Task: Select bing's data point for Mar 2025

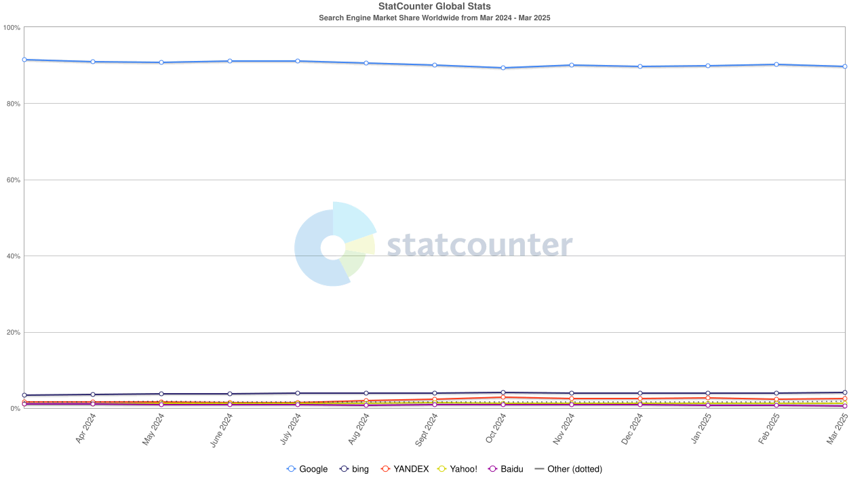Action: [844, 392]
